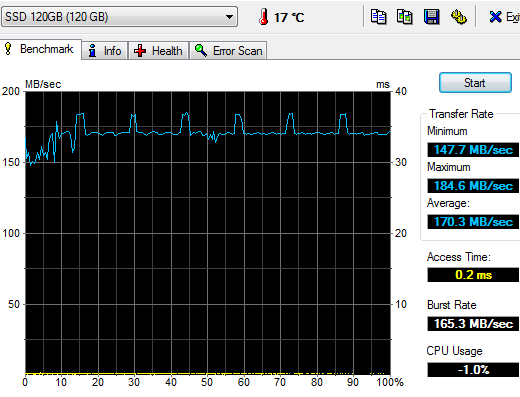Click the Burst Rate label
The width and height of the screenshot is (520, 397).
[451, 305]
